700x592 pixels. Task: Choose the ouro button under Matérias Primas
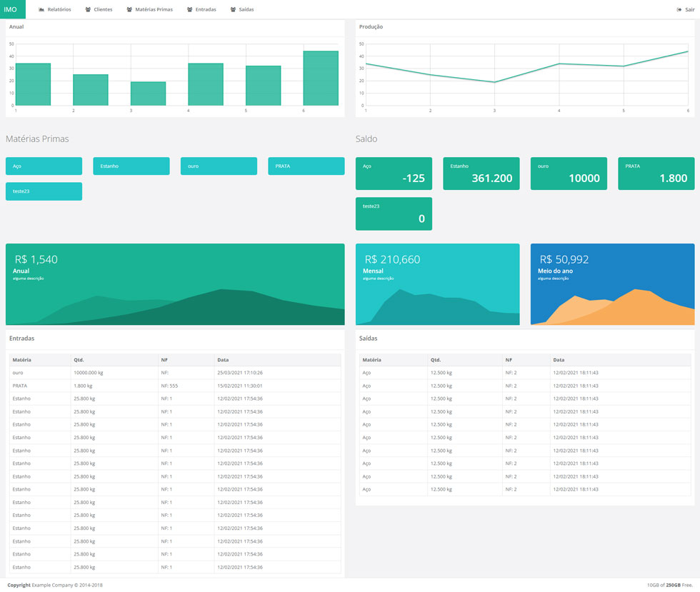point(219,166)
